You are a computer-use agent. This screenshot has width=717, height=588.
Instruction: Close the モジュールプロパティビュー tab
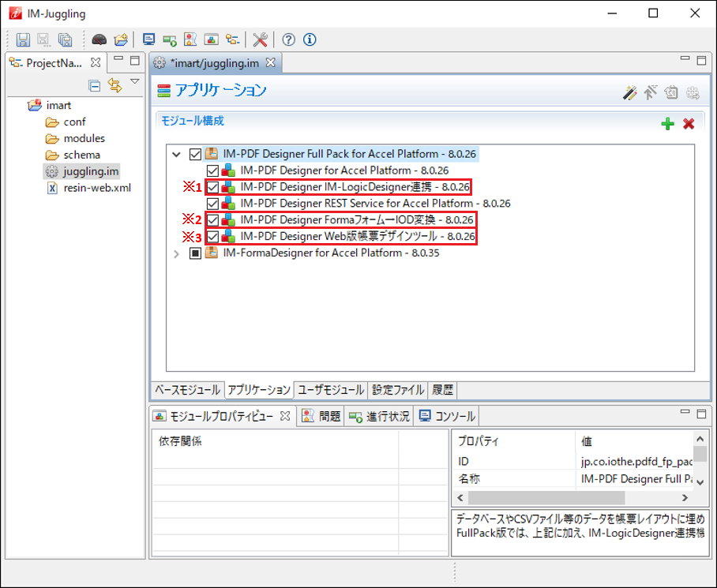coord(285,416)
